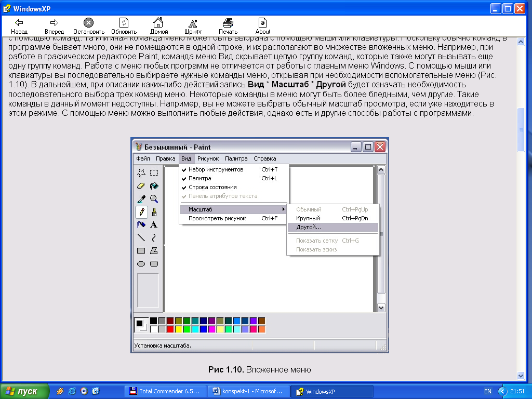Open the About toolbar icon

262,26
